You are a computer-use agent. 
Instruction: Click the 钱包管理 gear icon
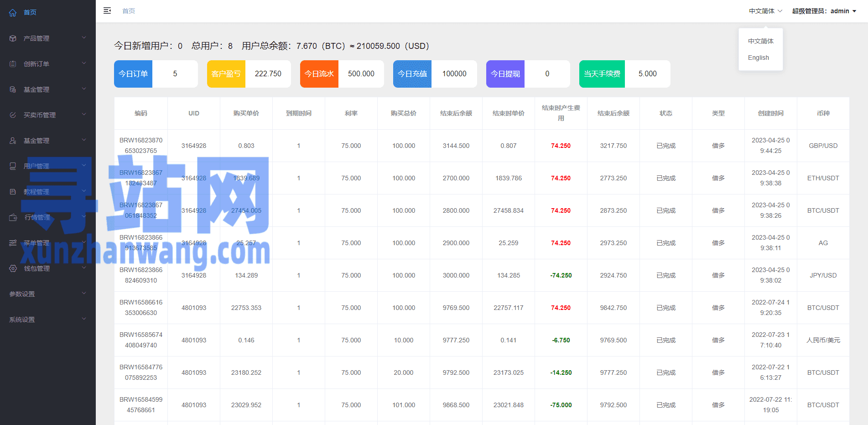[x=13, y=268]
